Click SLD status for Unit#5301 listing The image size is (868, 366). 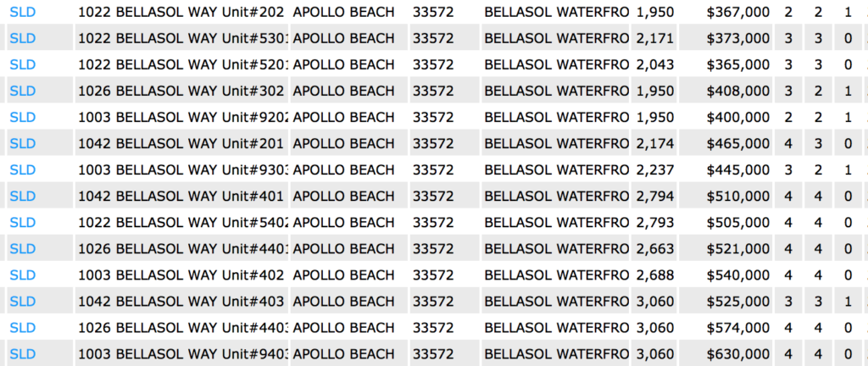point(23,38)
